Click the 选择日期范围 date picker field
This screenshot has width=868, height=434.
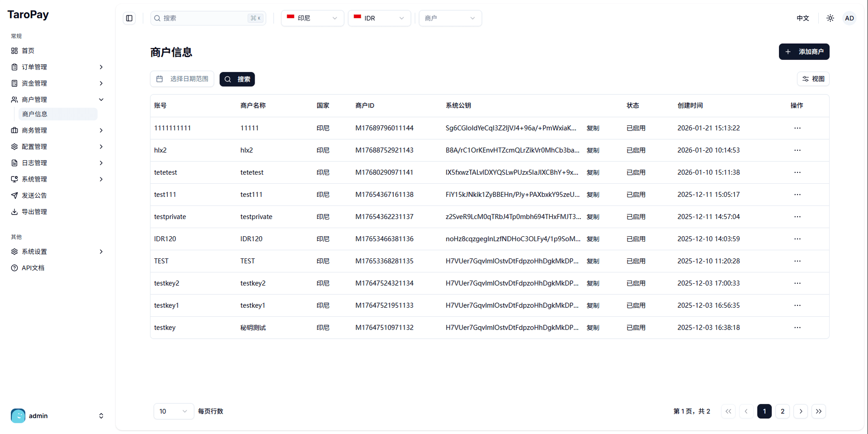tap(182, 79)
